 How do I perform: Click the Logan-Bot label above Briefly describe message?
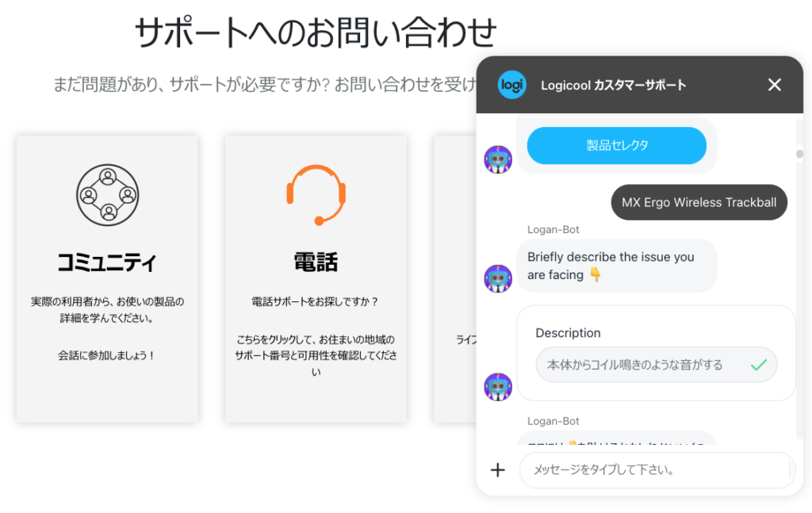click(553, 229)
